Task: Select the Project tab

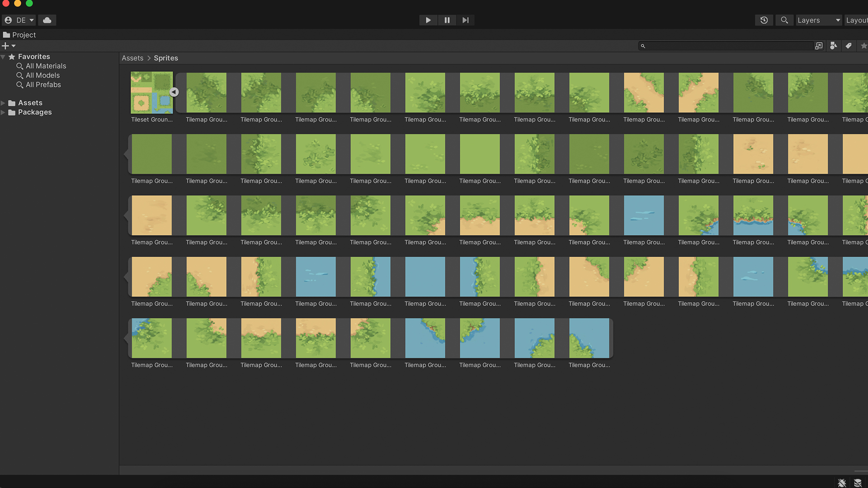Action: pyautogui.click(x=19, y=35)
